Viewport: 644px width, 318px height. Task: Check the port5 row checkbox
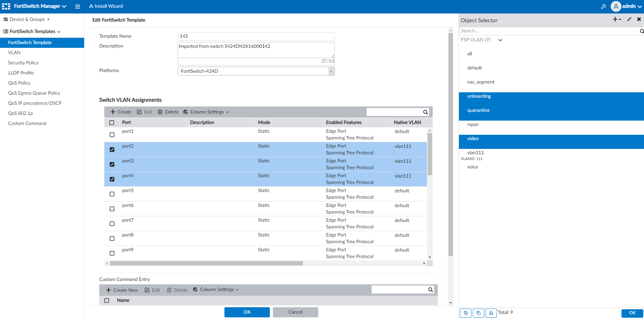(112, 194)
